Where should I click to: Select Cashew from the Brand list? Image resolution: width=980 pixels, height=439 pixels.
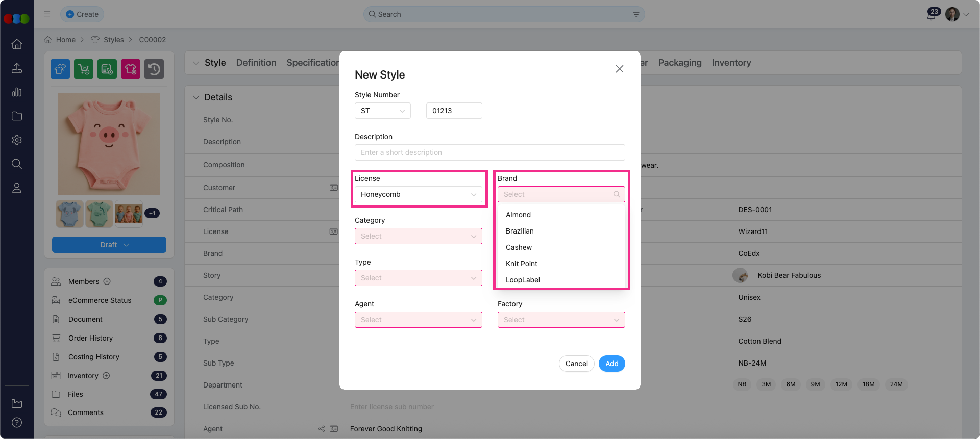point(519,247)
